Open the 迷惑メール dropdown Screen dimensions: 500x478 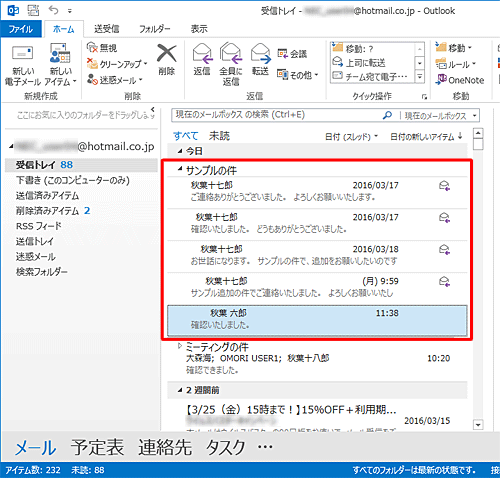click(115, 80)
